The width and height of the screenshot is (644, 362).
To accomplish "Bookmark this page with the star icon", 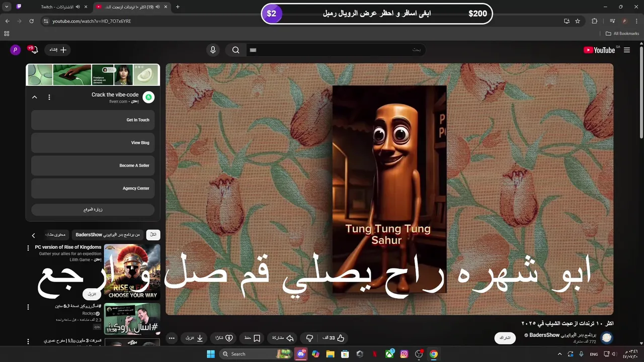I will tap(578, 21).
